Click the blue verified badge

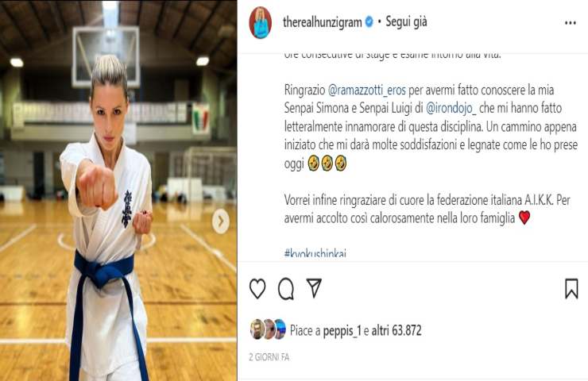coord(369,22)
